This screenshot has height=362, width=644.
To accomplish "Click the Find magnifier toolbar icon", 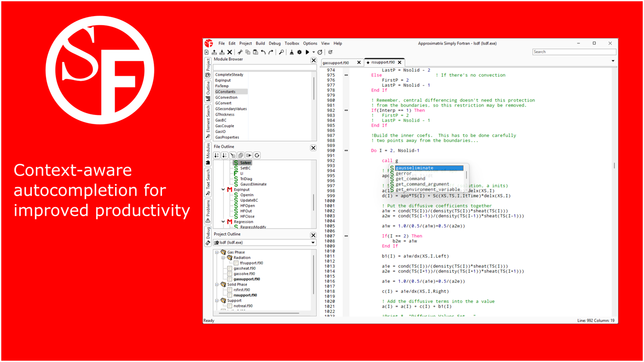I will (x=281, y=52).
